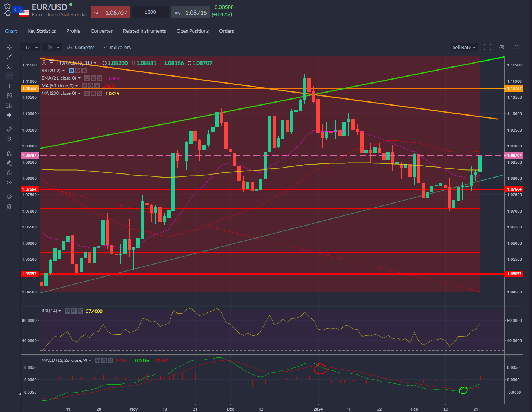Open the Compare instruments panel
532x412 pixels.
tap(80, 47)
